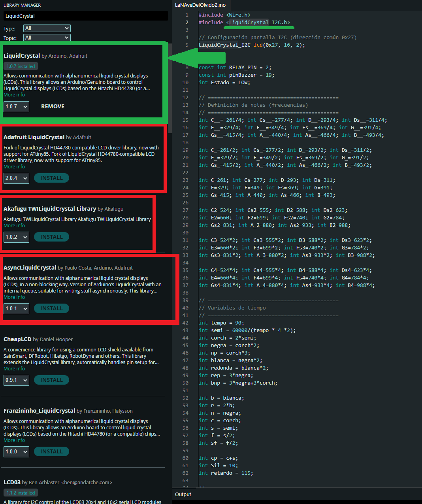Open CheapLCD 0.9.1 version dropdown
422x504 pixels.
(x=17, y=380)
